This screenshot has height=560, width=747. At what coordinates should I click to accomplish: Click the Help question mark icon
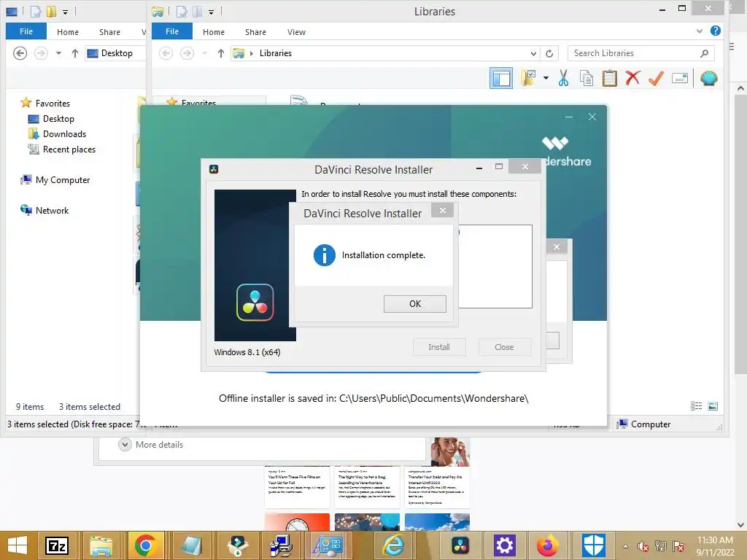pyautogui.click(x=715, y=31)
